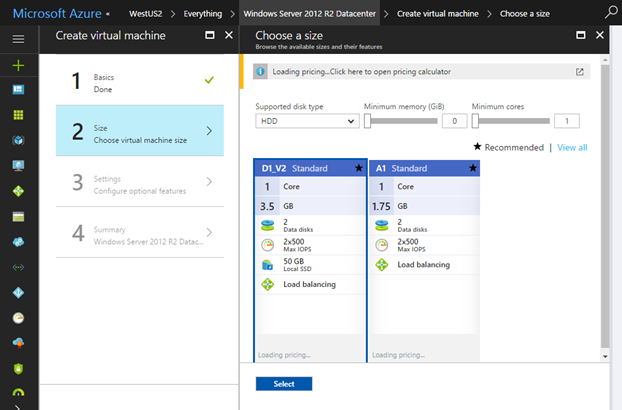622x410 pixels.
Task: Open the Supported disk type HDD dropdown
Action: (x=306, y=121)
